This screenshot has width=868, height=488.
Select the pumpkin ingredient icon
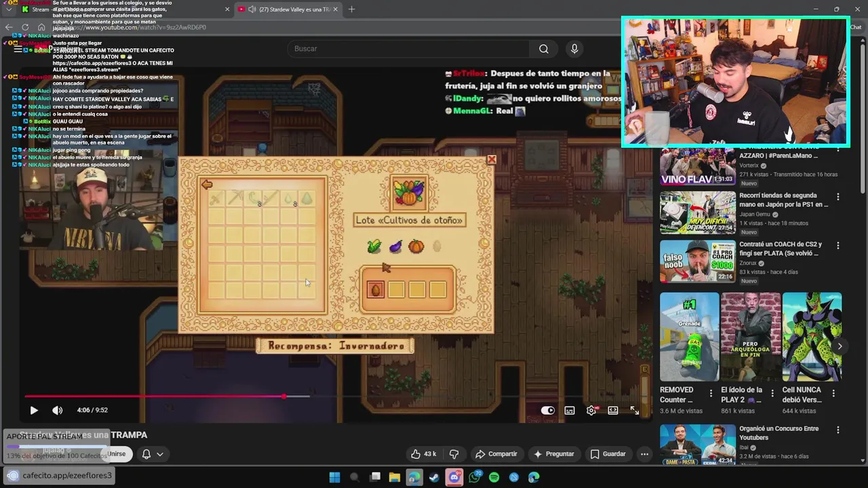(x=416, y=247)
